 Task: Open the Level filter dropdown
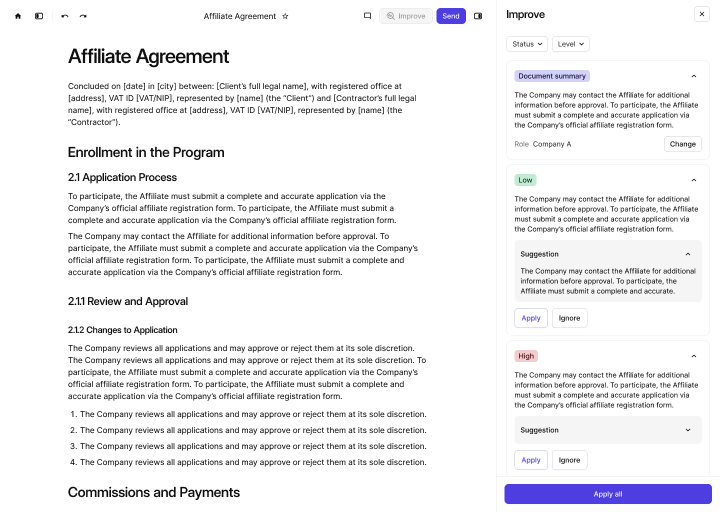point(570,44)
